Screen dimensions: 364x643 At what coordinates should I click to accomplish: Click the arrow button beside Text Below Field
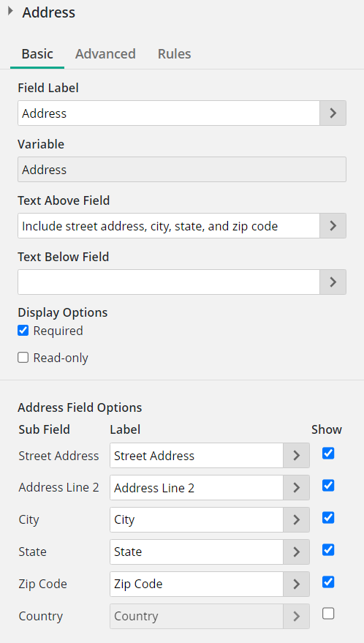pyautogui.click(x=333, y=282)
